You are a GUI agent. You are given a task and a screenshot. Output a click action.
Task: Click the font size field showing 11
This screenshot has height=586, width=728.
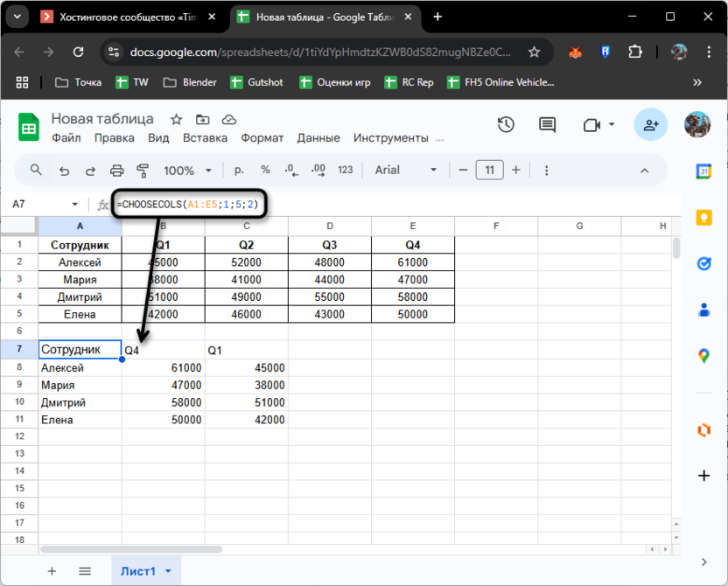pos(489,170)
